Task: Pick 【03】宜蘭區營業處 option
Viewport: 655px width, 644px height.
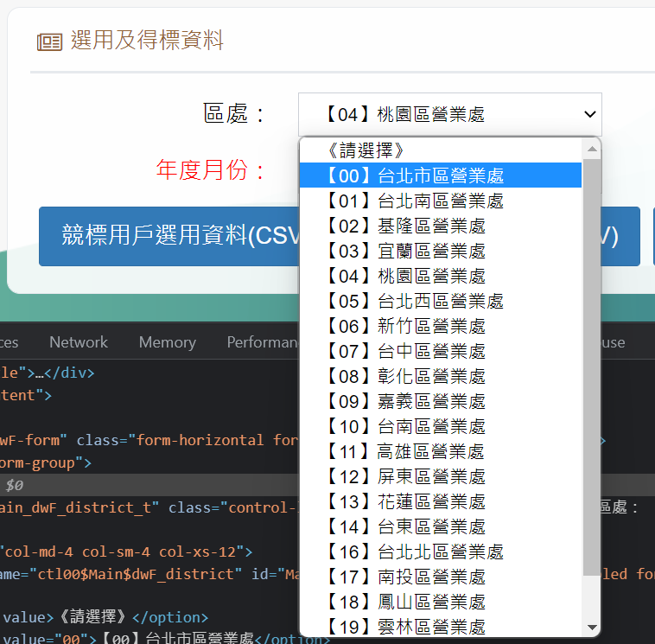Action: 441,251
